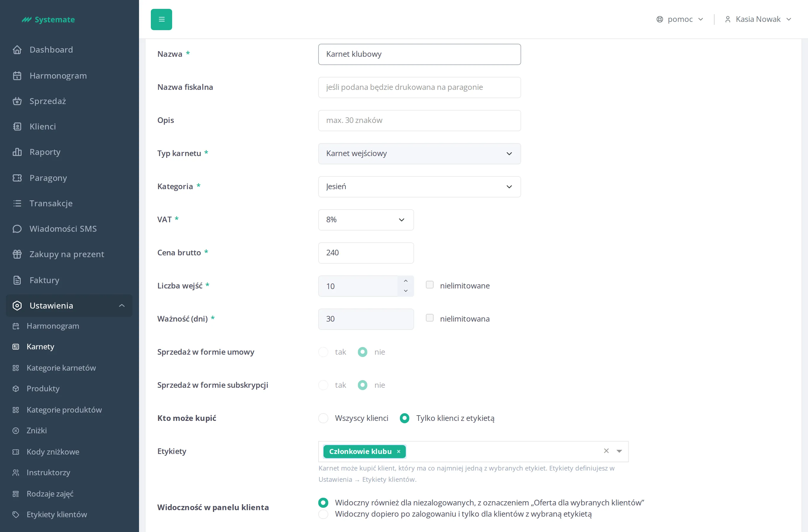Click the Zniżki percent icon

pyautogui.click(x=16, y=431)
